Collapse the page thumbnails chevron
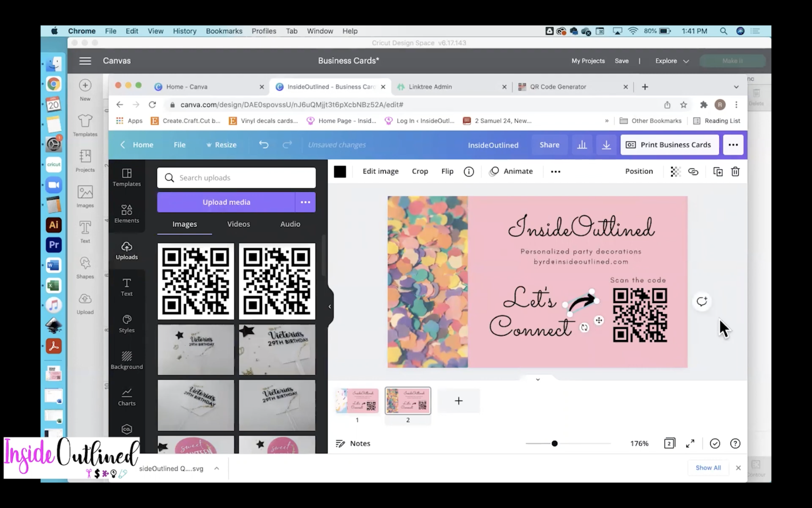 [x=538, y=379]
